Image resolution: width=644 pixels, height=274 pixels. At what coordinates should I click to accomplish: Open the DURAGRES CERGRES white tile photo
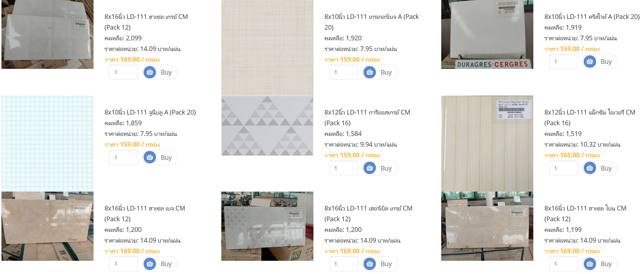(x=487, y=34)
